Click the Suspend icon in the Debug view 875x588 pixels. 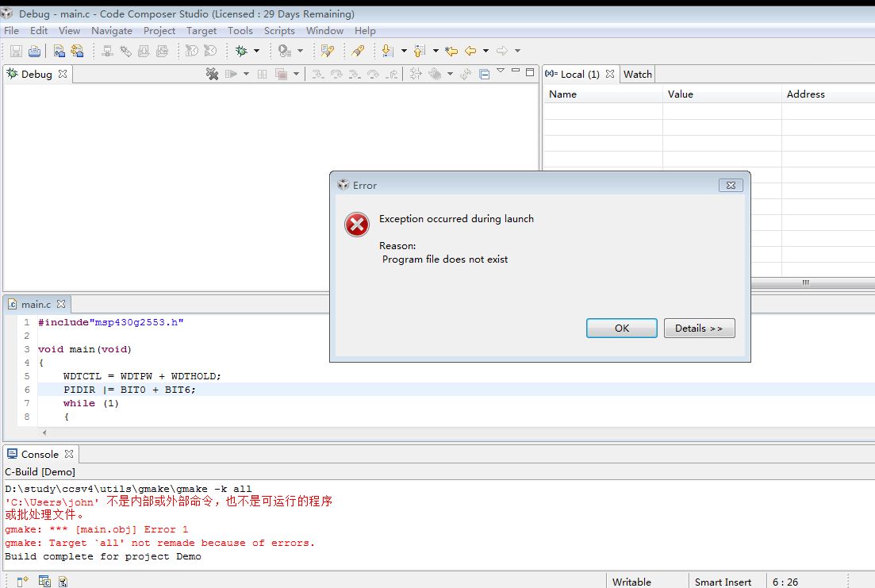[262, 74]
